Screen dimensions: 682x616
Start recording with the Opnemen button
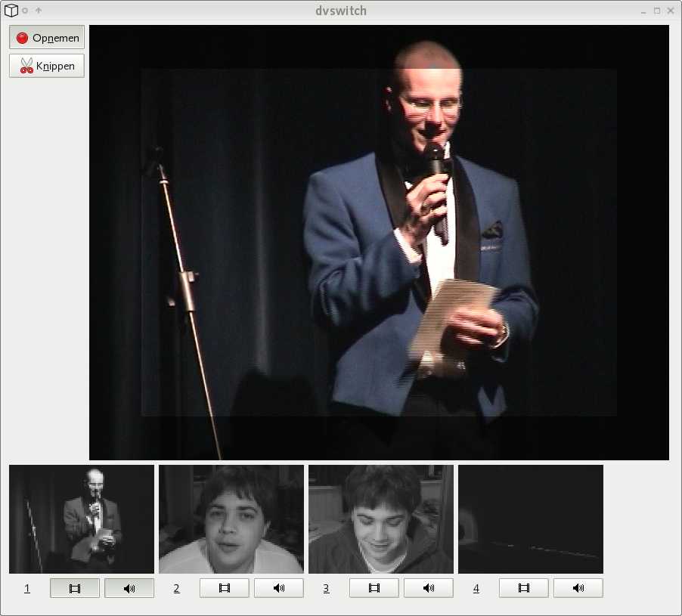pos(47,38)
